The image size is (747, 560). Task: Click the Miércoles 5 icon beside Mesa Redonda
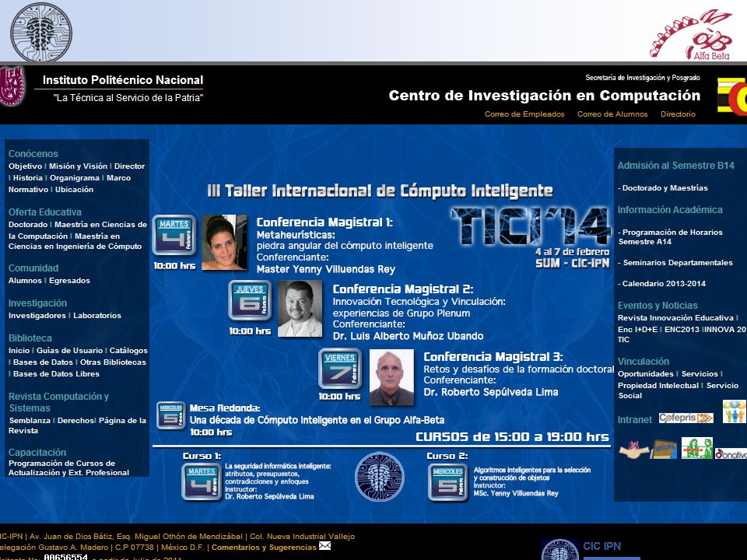click(x=170, y=415)
